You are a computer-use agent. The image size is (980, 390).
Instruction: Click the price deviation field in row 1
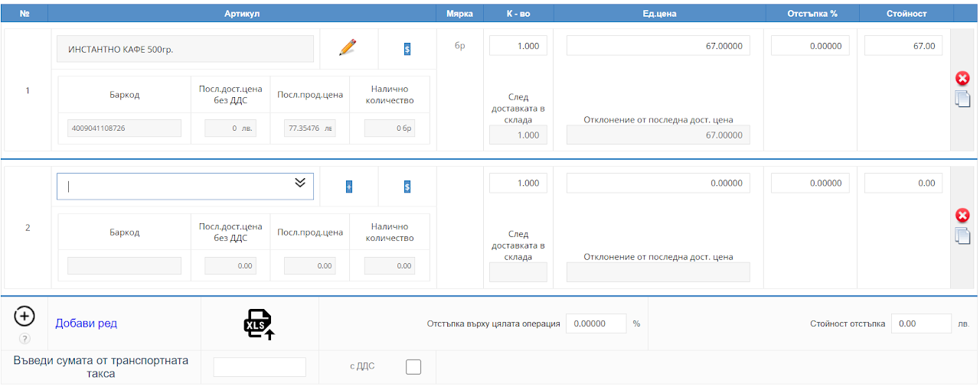click(658, 135)
